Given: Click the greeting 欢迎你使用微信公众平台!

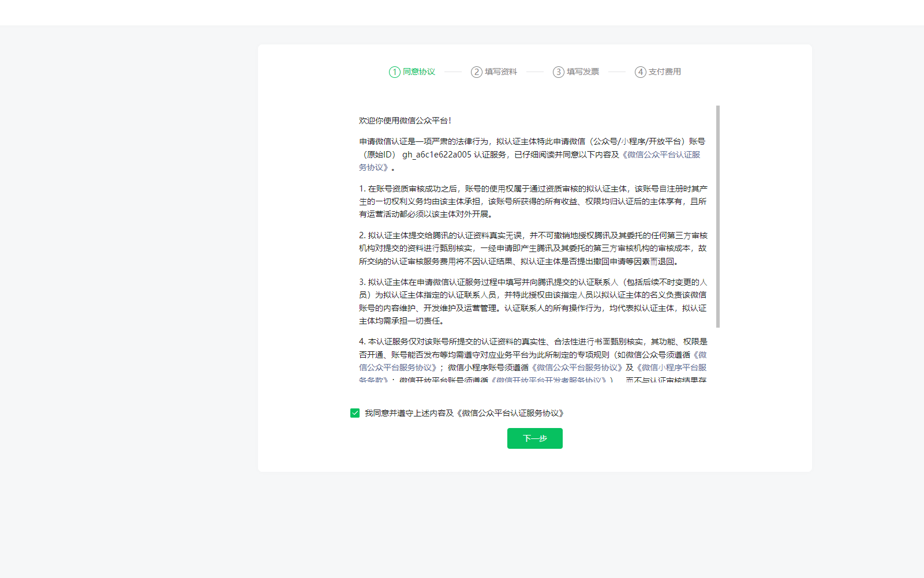Looking at the screenshot, I should 405,121.
